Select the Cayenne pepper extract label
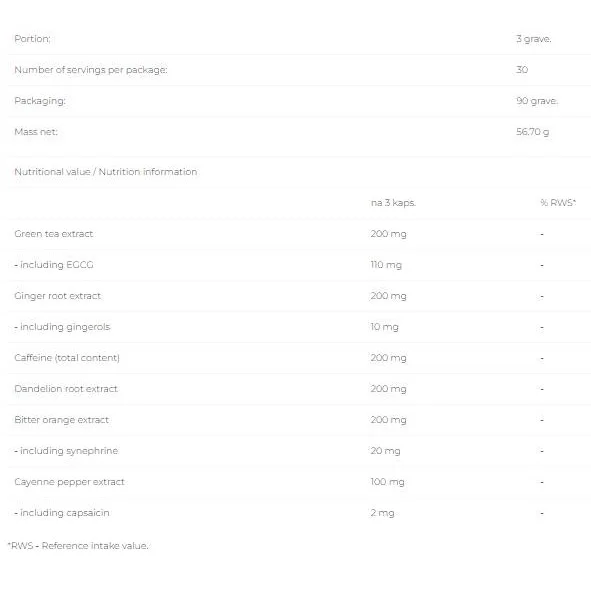The image size is (591, 591). tap(69, 482)
